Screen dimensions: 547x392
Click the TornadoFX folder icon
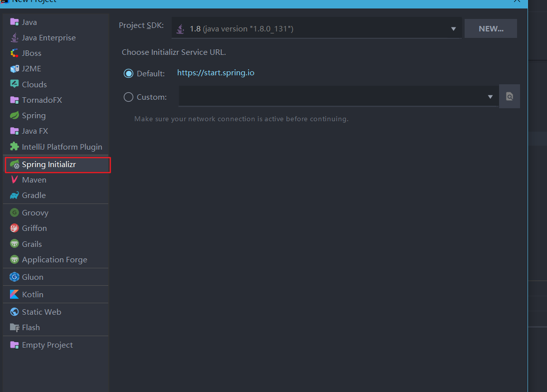[14, 100]
